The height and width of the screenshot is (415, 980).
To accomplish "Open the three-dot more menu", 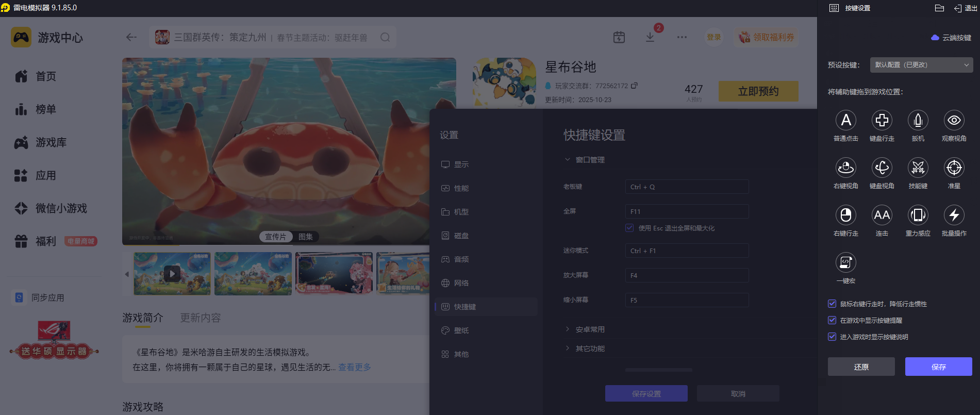I will (x=682, y=37).
